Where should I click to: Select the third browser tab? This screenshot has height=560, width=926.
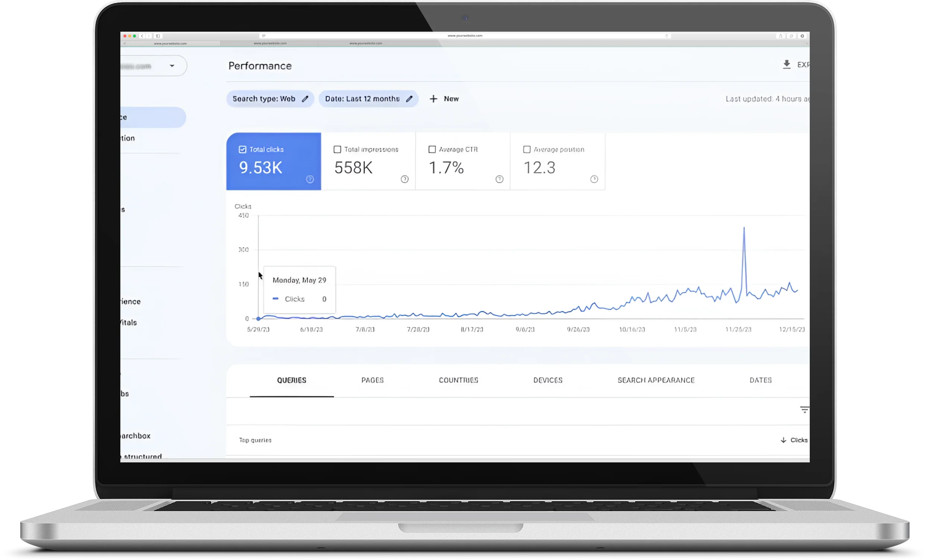point(366,44)
